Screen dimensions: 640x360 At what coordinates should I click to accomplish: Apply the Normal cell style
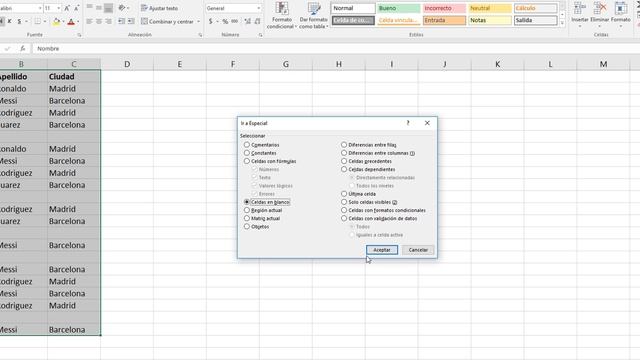click(353, 8)
